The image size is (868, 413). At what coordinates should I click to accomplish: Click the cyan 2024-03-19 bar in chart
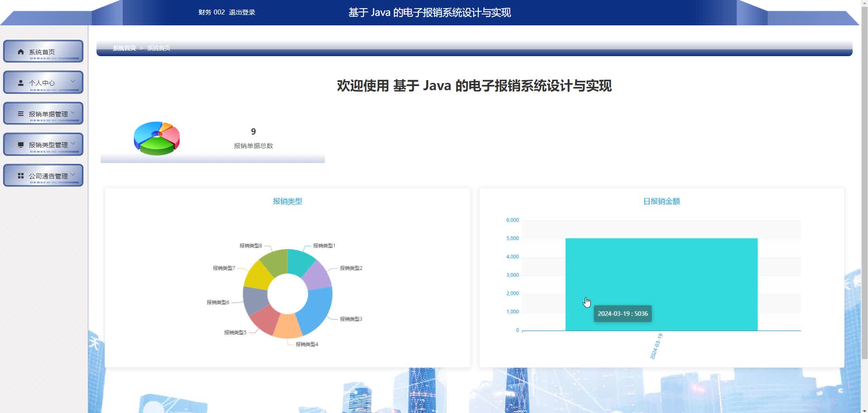pos(661,272)
